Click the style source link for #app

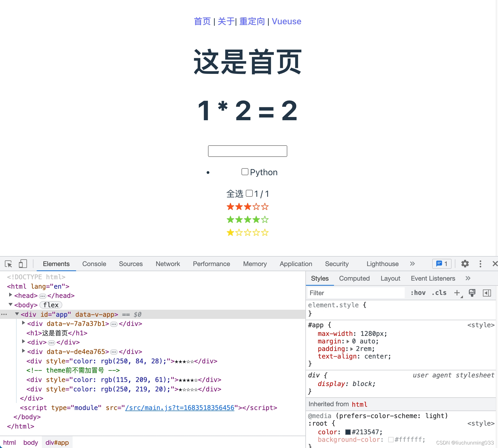pos(481,325)
